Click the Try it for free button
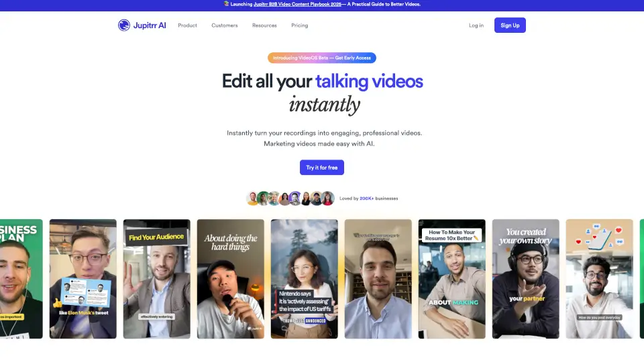The image size is (644, 362). 322,168
